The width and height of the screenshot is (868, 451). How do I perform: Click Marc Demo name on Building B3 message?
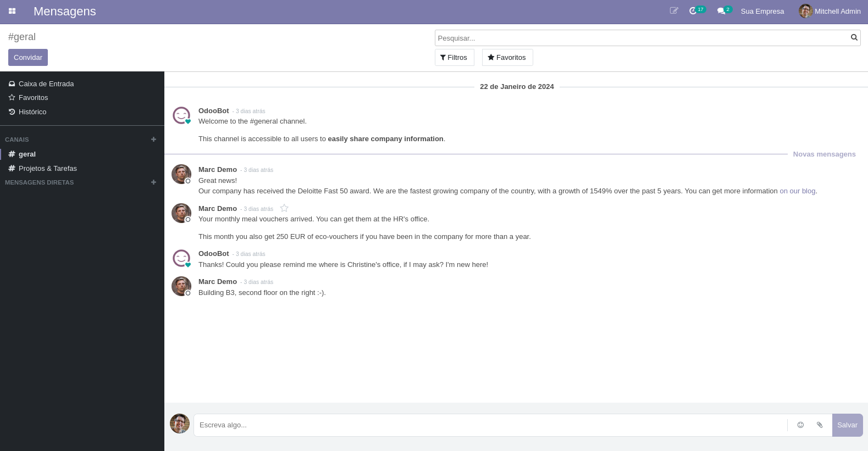(x=218, y=281)
